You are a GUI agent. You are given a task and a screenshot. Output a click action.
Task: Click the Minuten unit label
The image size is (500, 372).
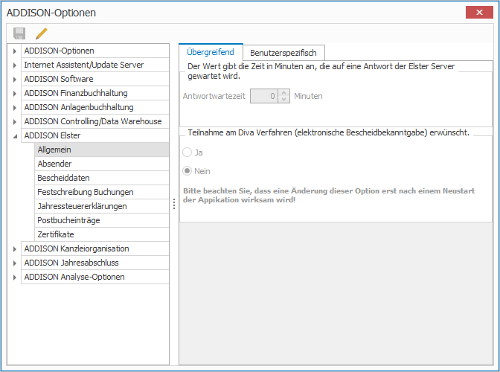pos(308,96)
